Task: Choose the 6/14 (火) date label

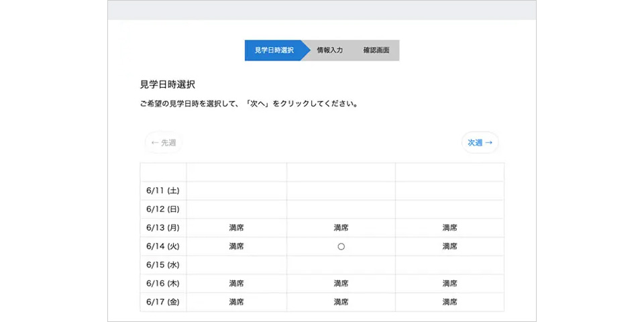Action: [162, 246]
